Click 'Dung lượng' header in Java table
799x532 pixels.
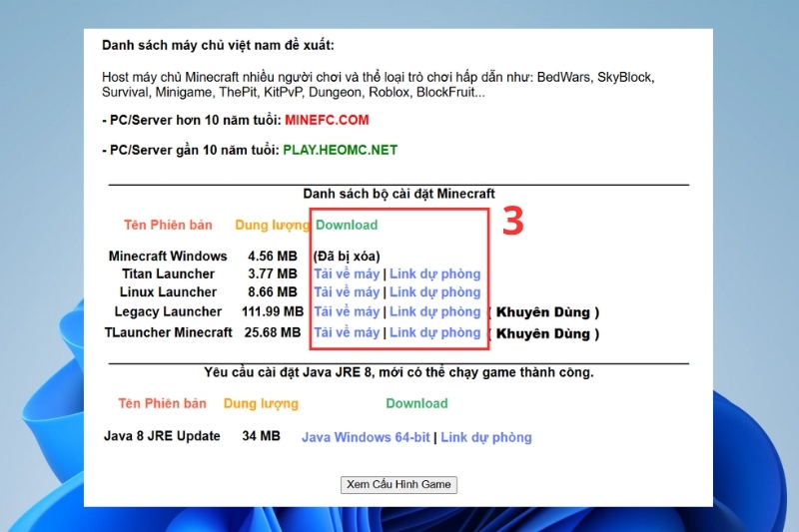(261, 403)
